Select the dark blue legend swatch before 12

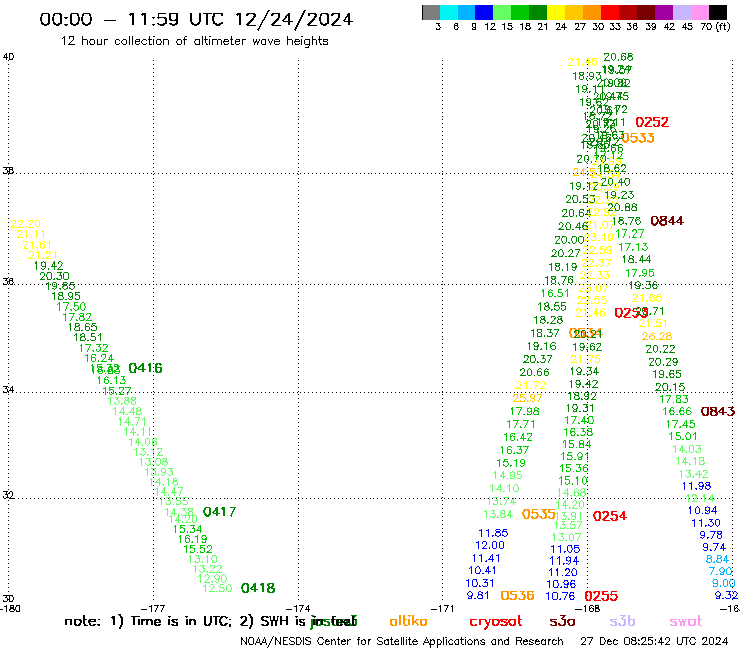(x=484, y=12)
